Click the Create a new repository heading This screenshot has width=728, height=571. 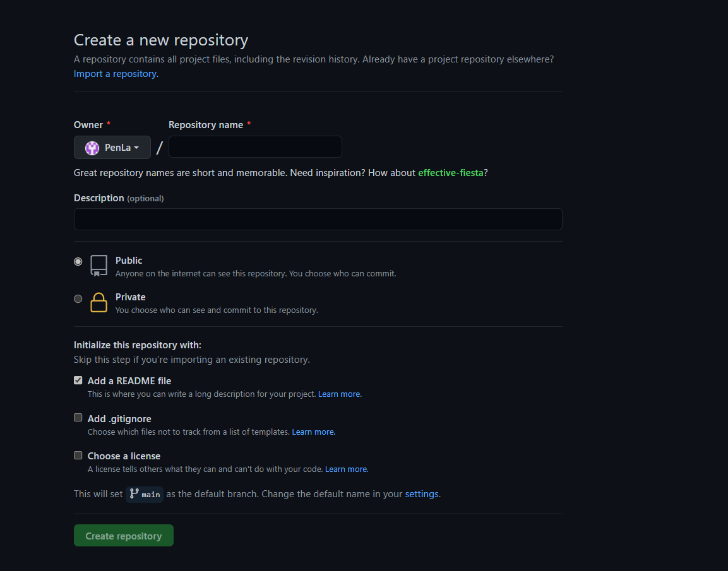coord(161,40)
